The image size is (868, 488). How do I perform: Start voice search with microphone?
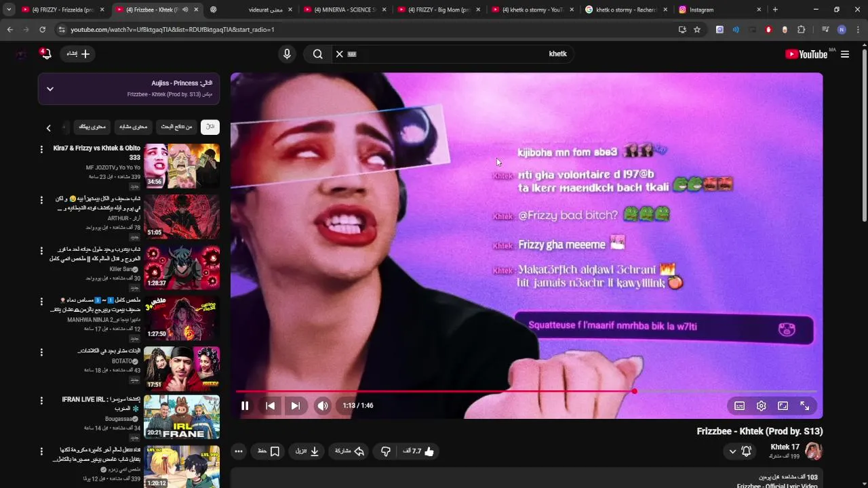pos(287,54)
